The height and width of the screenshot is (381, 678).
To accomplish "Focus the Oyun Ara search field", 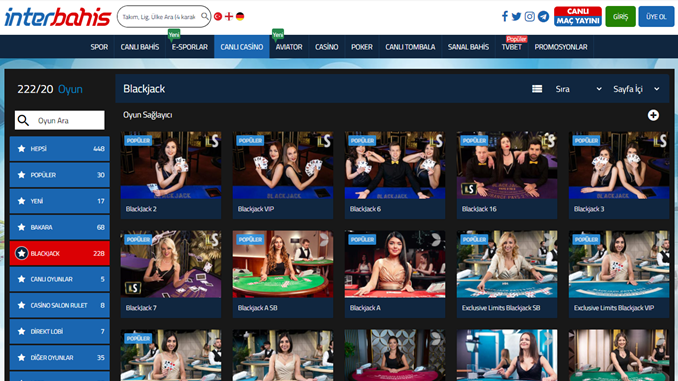I will [60, 120].
